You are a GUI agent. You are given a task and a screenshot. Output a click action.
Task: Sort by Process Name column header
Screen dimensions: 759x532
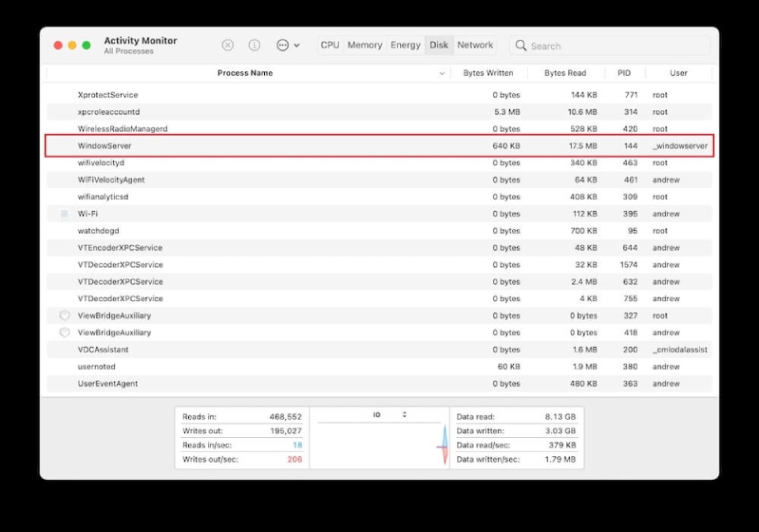pyautogui.click(x=245, y=73)
